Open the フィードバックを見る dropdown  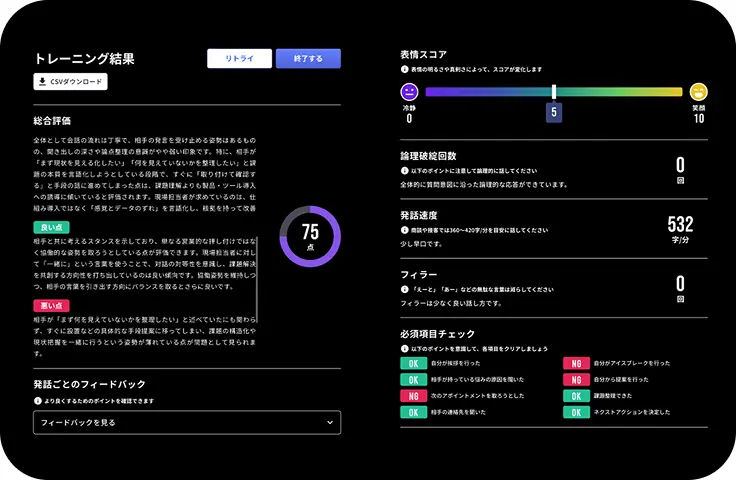tap(187, 422)
